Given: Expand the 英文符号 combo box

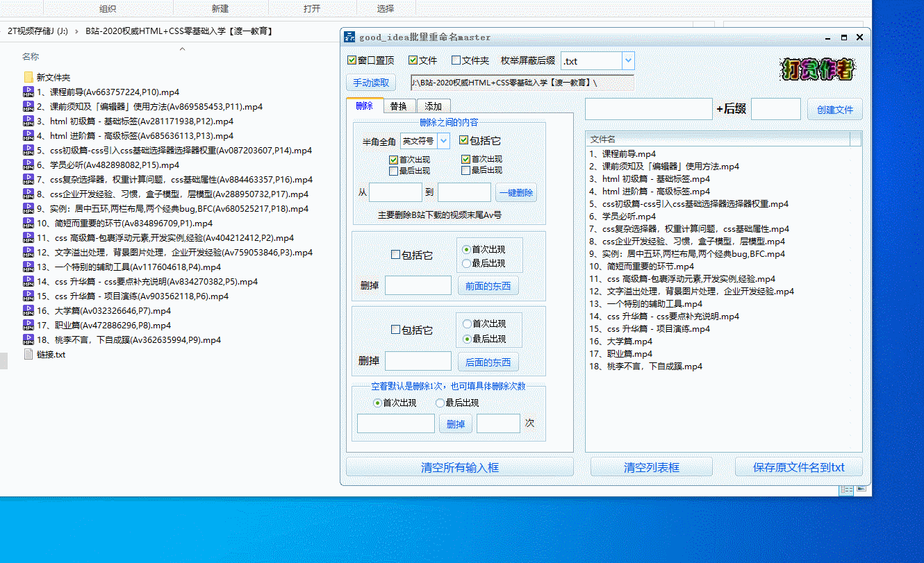Looking at the screenshot, I should tap(443, 141).
